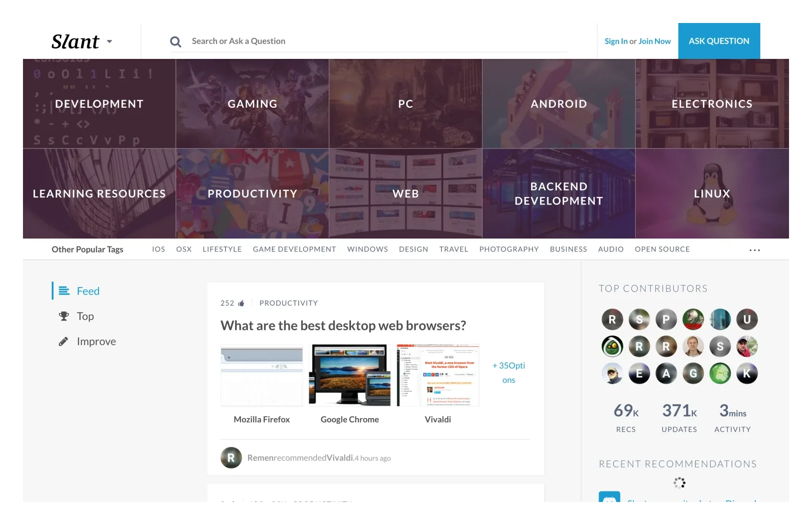Click the Google Chrome thumbnail image
This screenshot has width=812, height=525.
350,375
